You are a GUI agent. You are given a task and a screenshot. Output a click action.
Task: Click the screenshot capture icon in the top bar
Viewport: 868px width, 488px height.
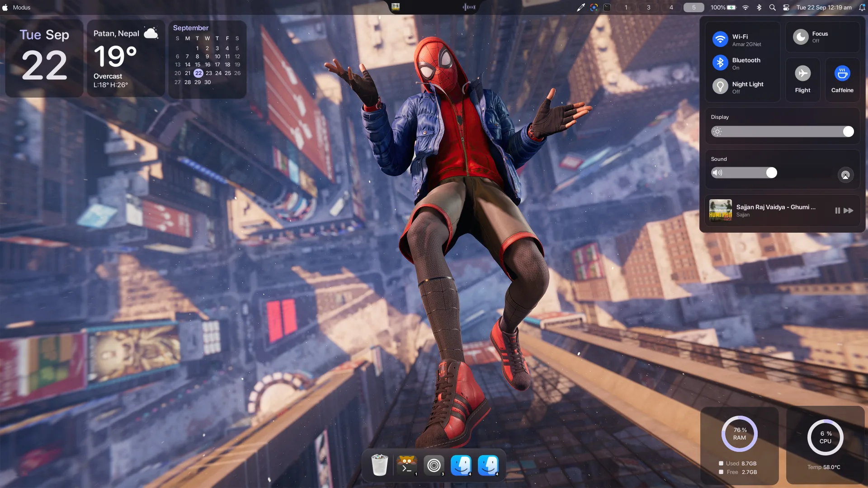point(594,7)
